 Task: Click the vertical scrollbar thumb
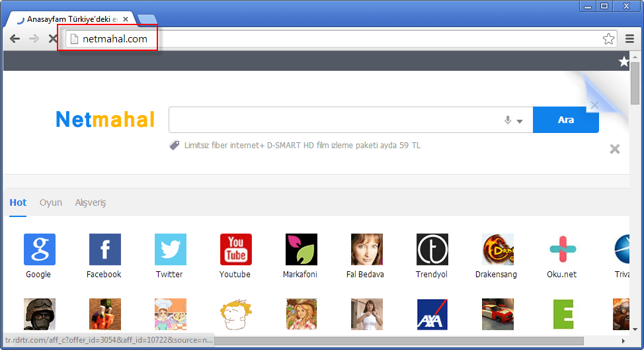tap(635, 83)
